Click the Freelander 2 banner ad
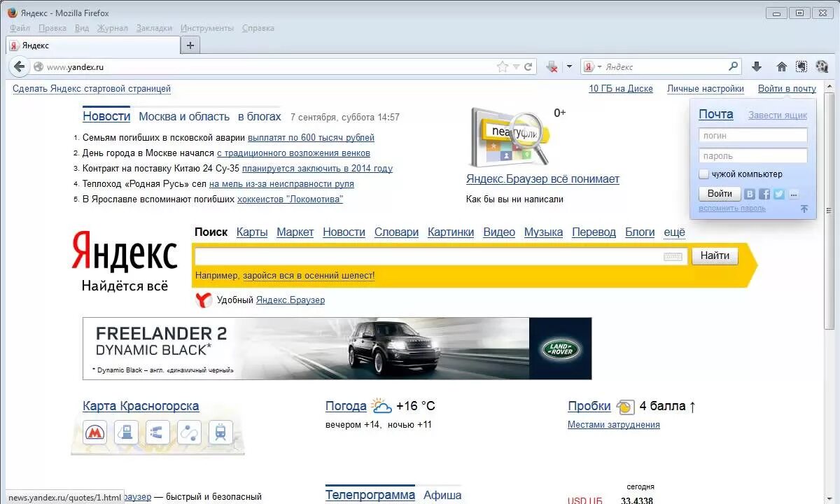Screen dimensions: 840x504 point(337,349)
